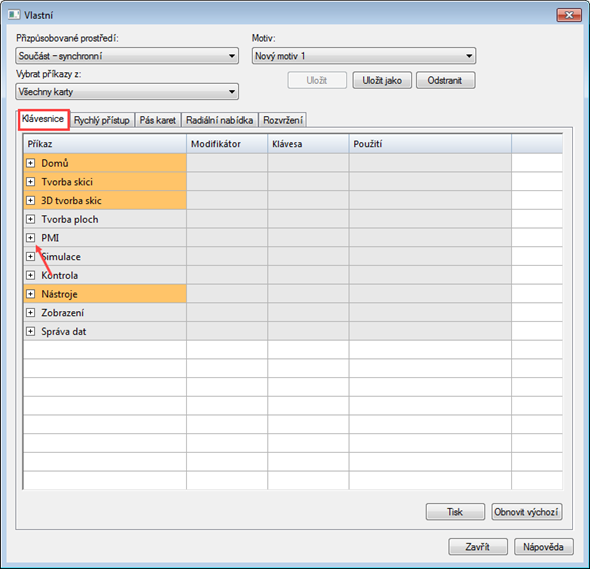Open the Přizpůsobované prostředí dropdown
590x569 pixels.
pyautogui.click(x=127, y=56)
